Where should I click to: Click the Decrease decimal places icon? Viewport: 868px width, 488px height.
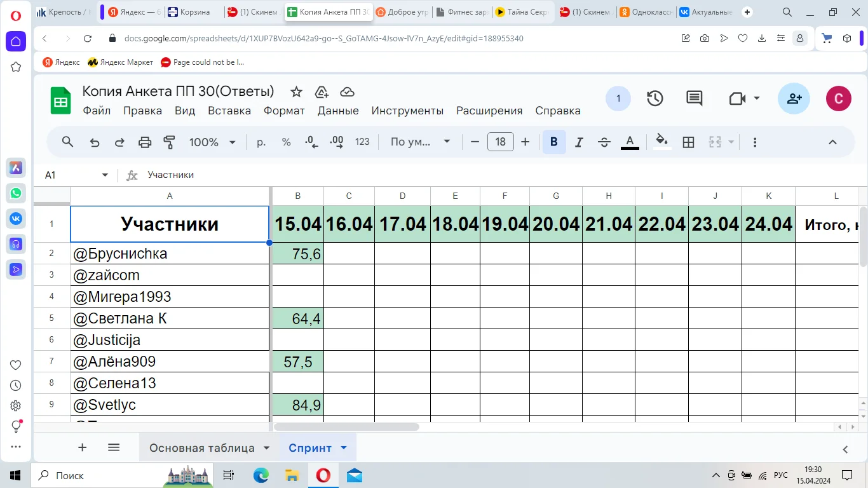pos(311,142)
